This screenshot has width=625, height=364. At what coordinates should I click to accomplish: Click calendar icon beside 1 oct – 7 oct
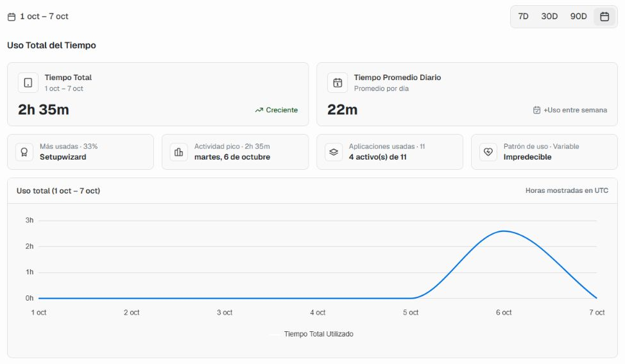12,17
